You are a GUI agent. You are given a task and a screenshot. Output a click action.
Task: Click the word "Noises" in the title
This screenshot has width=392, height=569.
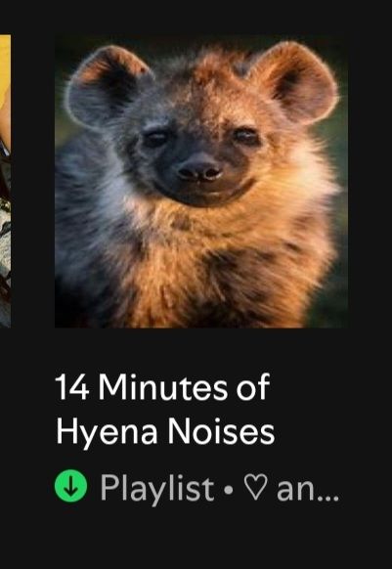coord(221,432)
